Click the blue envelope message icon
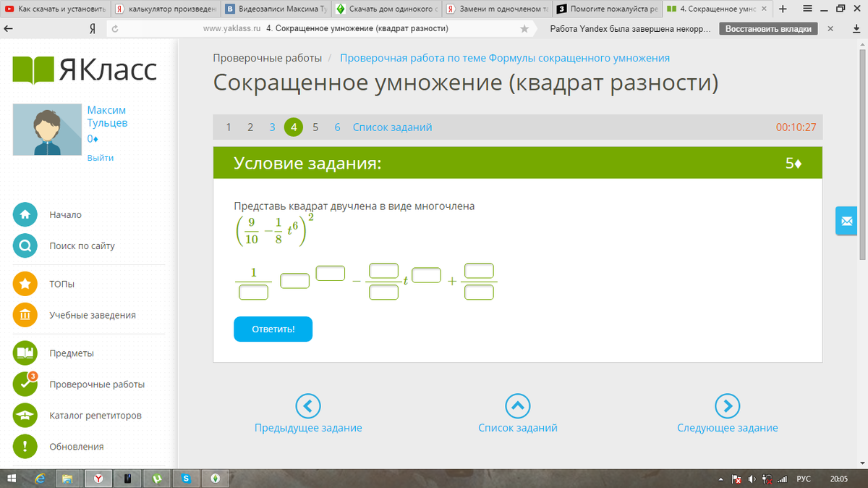The width and height of the screenshot is (868, 488). [846, 220]
